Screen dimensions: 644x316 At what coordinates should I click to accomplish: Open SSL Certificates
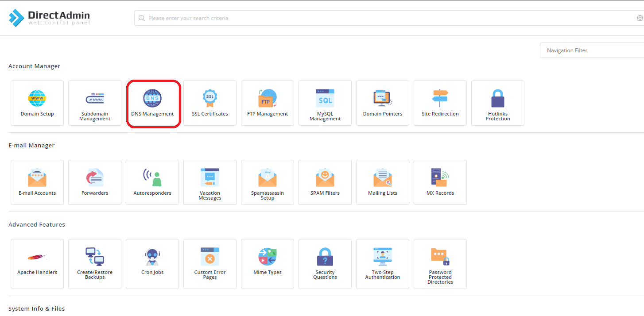[210, 103]
